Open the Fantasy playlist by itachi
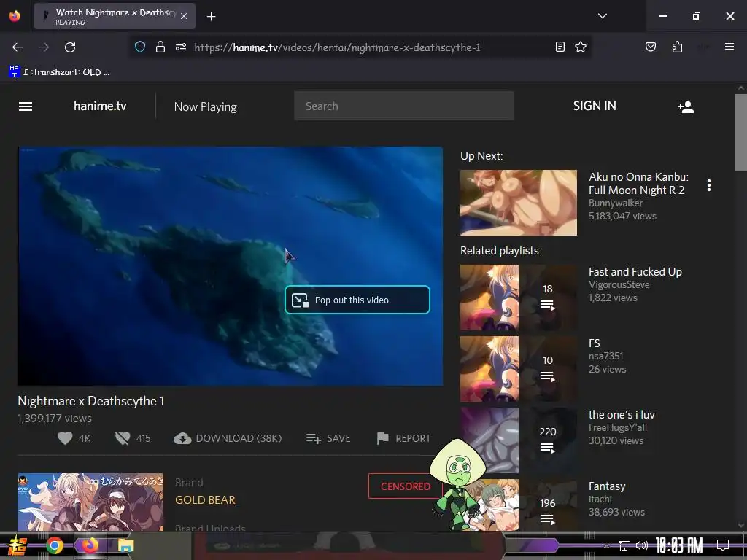This screenshot has height=560, width=747. (x=607, y=486)
